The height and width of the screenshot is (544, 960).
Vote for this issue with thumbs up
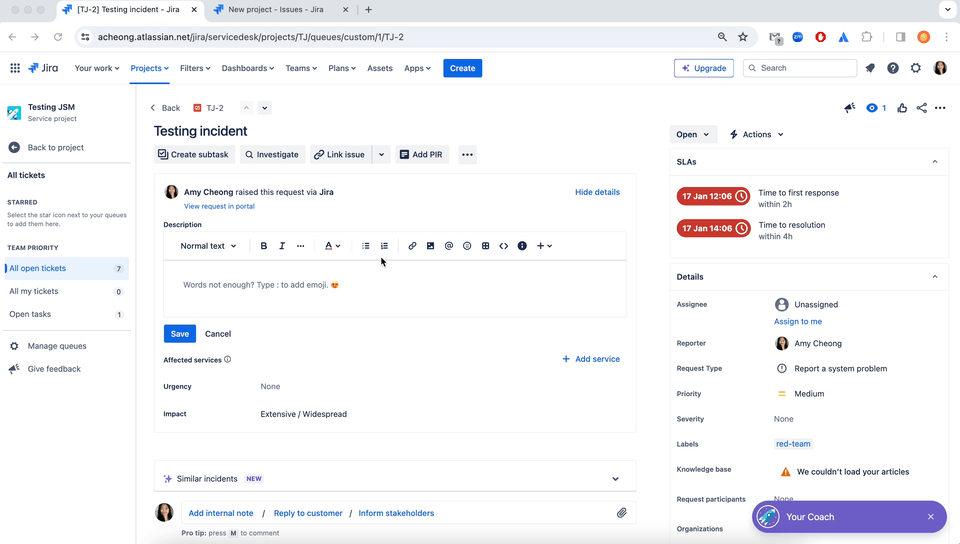coord(902,108)
